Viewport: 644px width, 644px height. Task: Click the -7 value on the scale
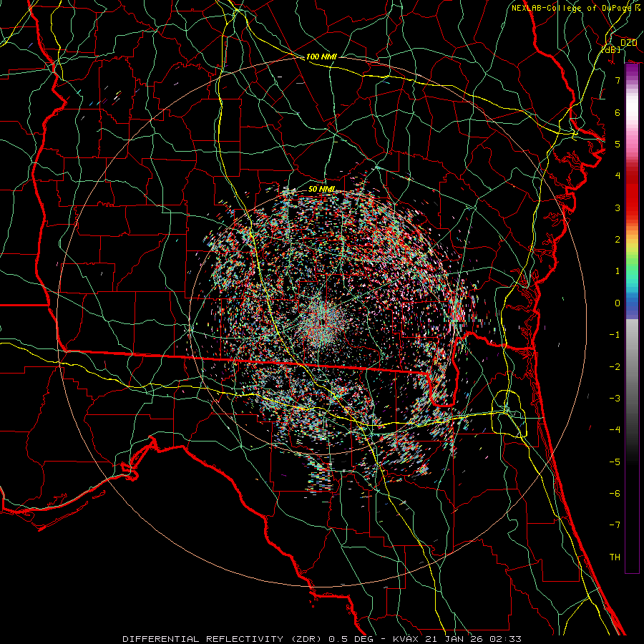click(x=615, y=525)
